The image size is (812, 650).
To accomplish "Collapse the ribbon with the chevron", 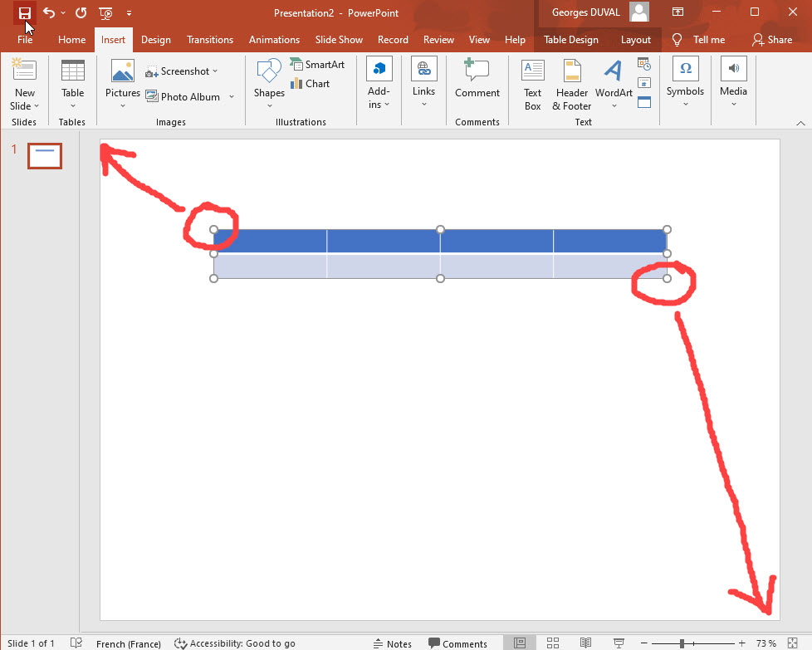I will (x=800, y=123).
